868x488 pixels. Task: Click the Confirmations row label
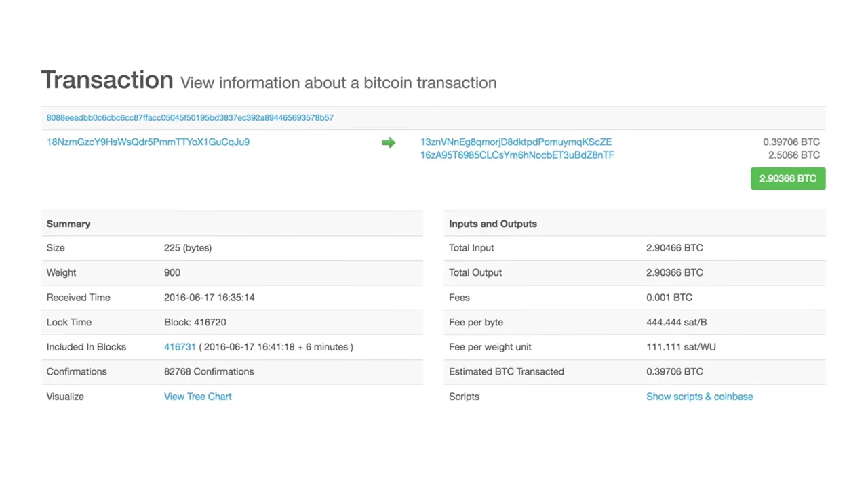coord(77,372)
